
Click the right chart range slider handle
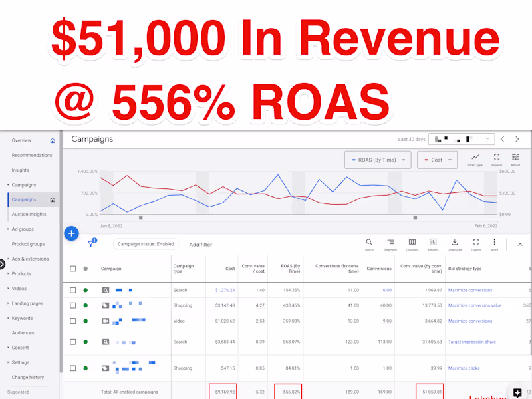tap(415, 218)
